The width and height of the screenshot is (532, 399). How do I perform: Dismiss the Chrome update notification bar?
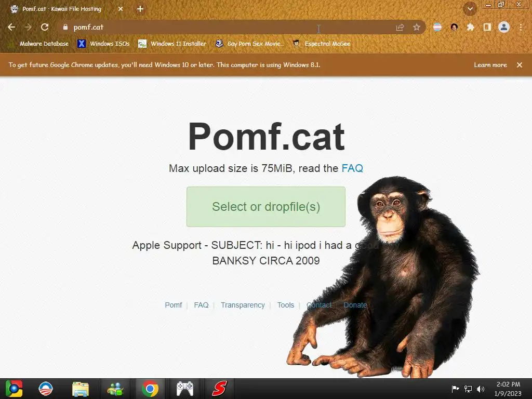520,65
